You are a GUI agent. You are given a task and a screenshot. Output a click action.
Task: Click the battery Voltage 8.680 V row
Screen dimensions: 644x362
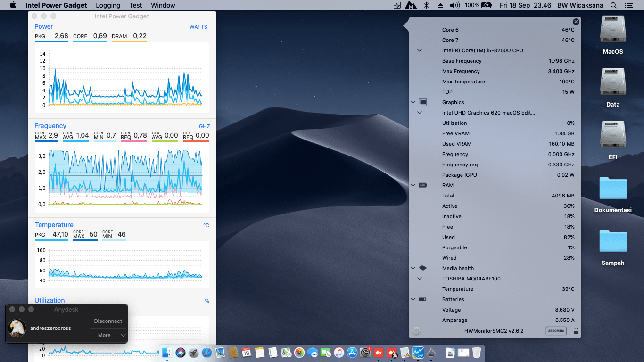[495, 310]
